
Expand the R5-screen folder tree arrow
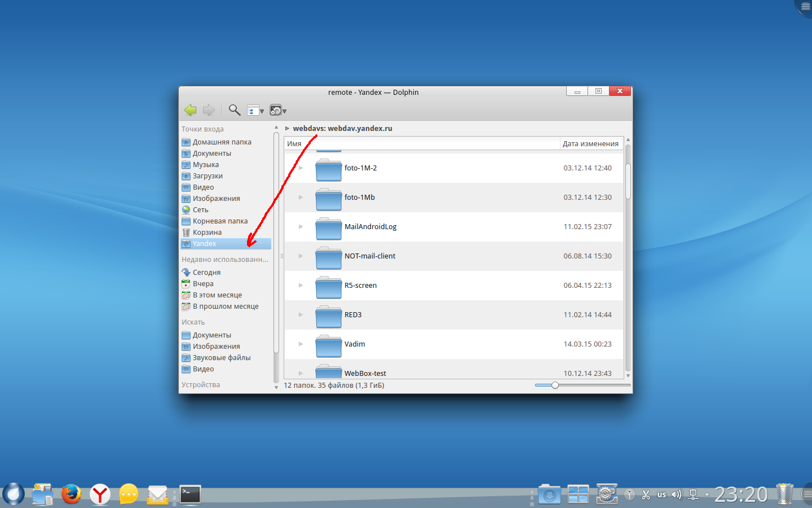tap(301, 286)
